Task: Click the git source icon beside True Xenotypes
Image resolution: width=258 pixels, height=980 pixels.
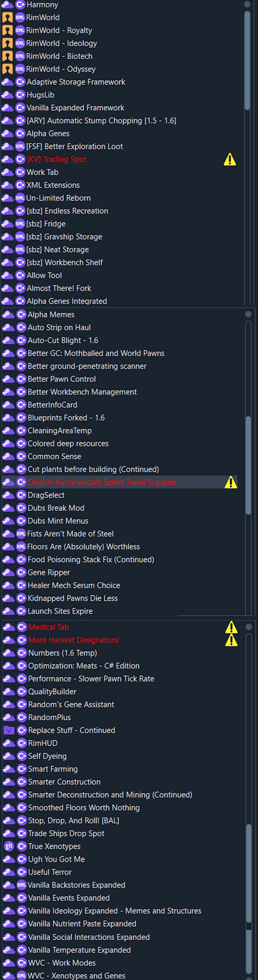Action: (x=9, y=846)
